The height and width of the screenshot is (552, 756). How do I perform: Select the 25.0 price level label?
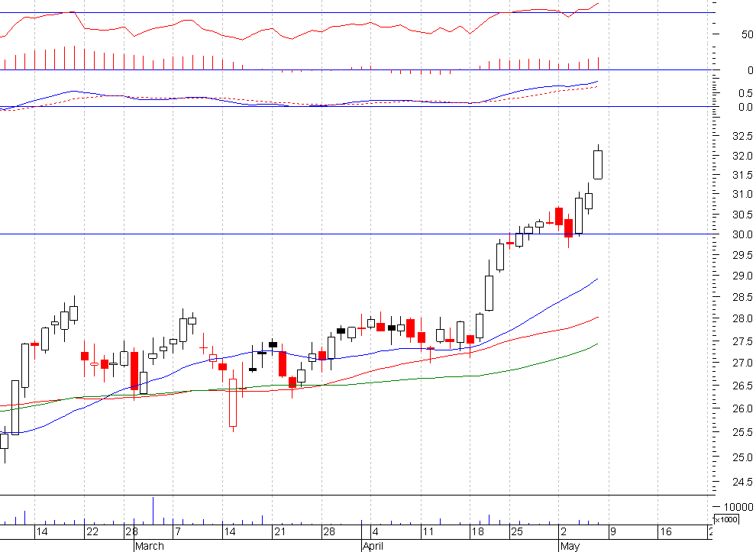click(742, 457)
